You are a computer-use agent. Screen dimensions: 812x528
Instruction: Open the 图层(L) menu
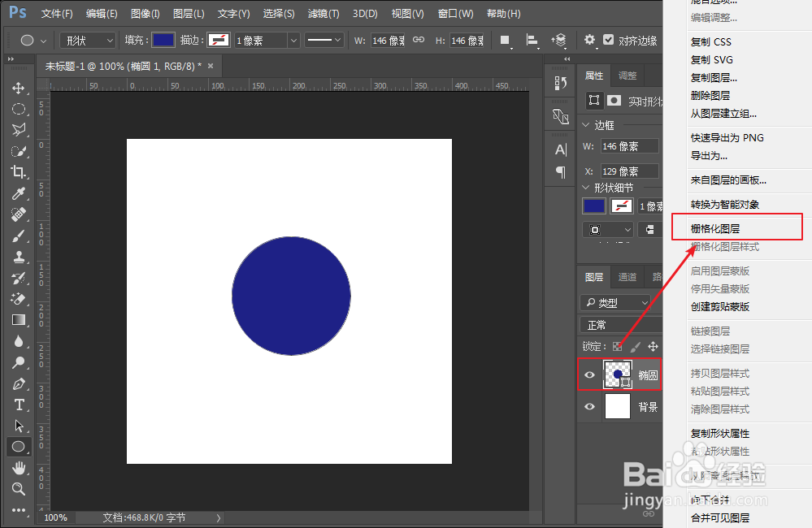[x=189, y=14]
